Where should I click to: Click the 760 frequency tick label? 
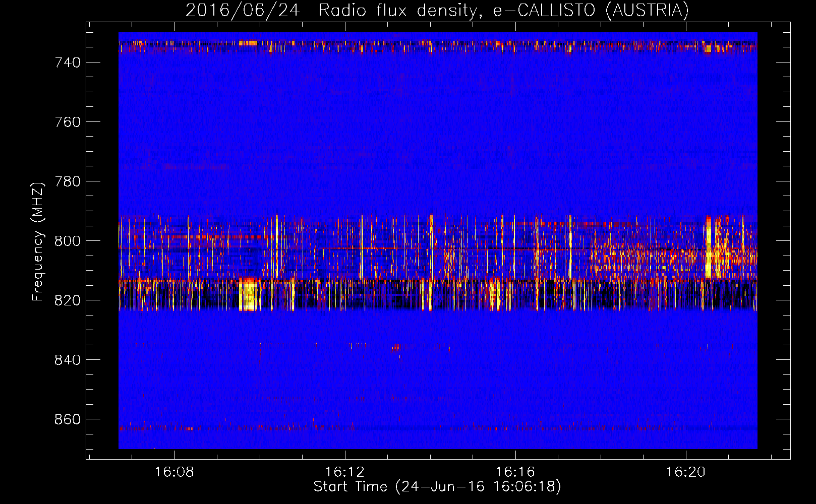point(68,122)
